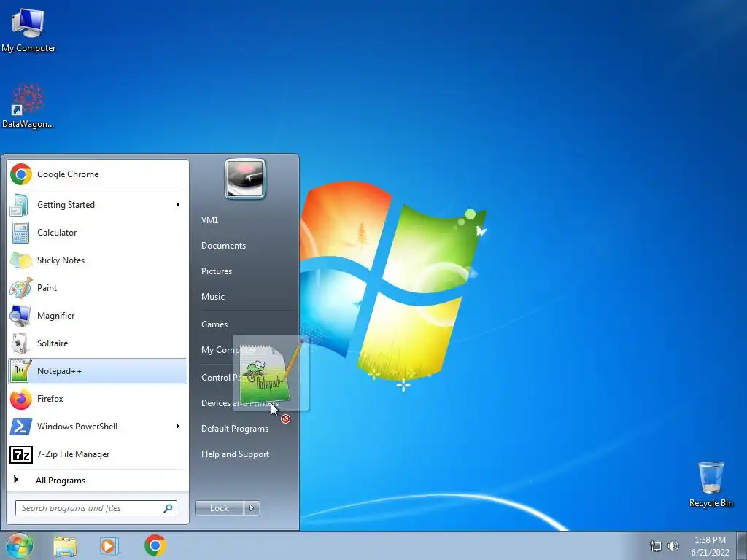This screenshot has height=560, width=747.
Task: Open the VM1 user folder
Action: pyautogui.click(x=209, y=220)
